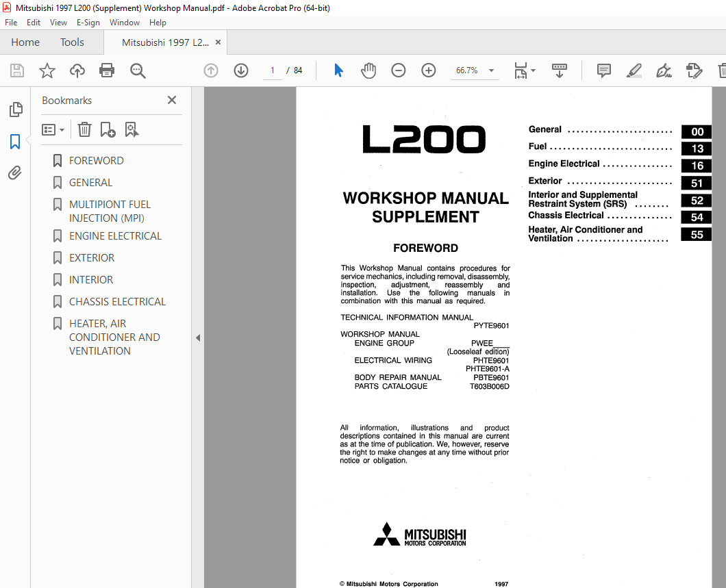Open the find text magnifier icon
726x588 pixels.
pyautogui.click(x=138, y=71)
